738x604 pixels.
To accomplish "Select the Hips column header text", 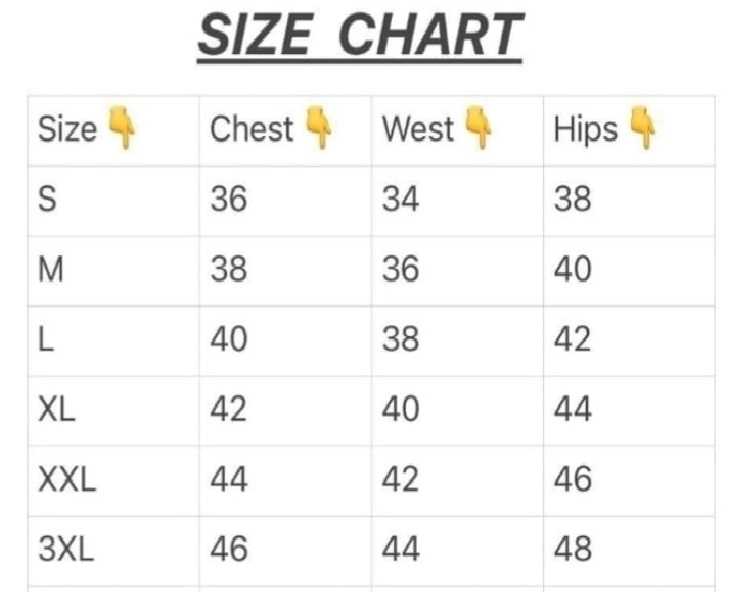I will (x=585, y=130).
